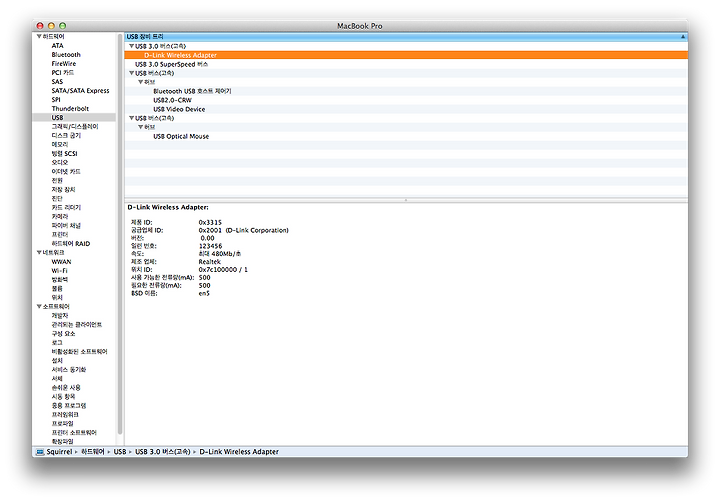Open 병렬 SCSI in the sidebar

pos(64,153)
